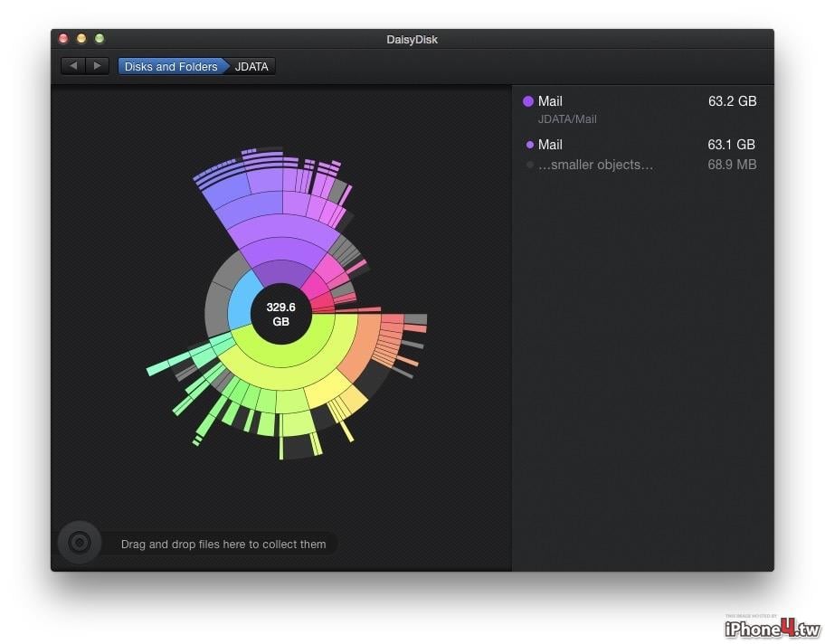Click the 329.6 GB center circle
825x644 pixels.
281,314
